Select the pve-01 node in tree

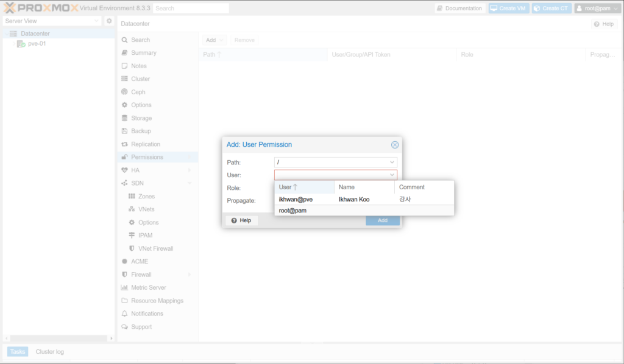(x=37, y=44)
